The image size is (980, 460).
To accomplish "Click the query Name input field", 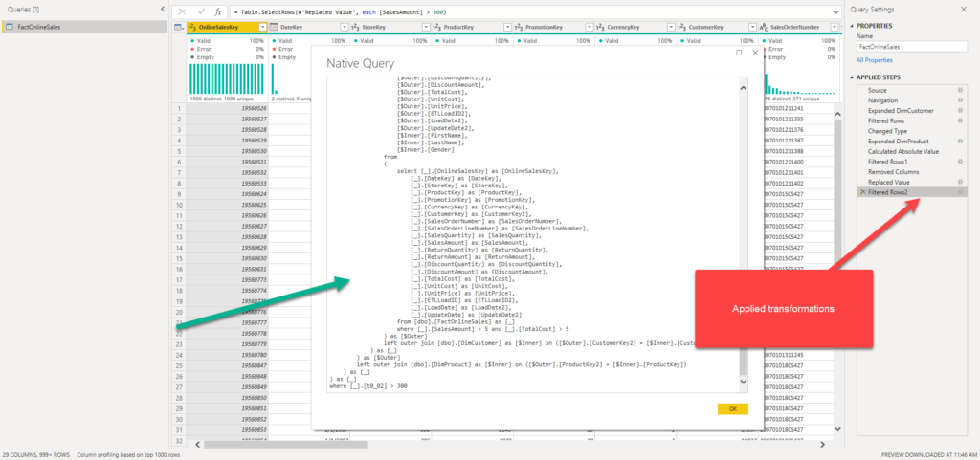I will 911,47.
